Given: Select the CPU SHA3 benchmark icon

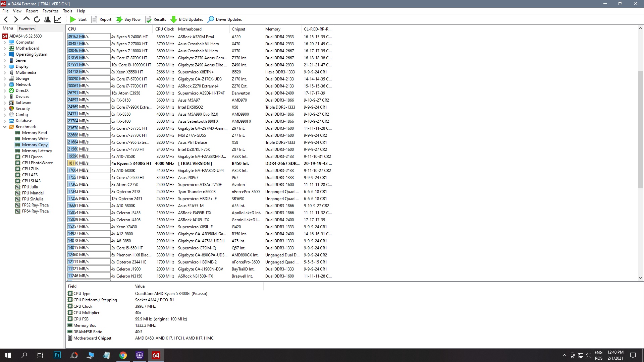Looking at the screenshot, I should point(18,181).
